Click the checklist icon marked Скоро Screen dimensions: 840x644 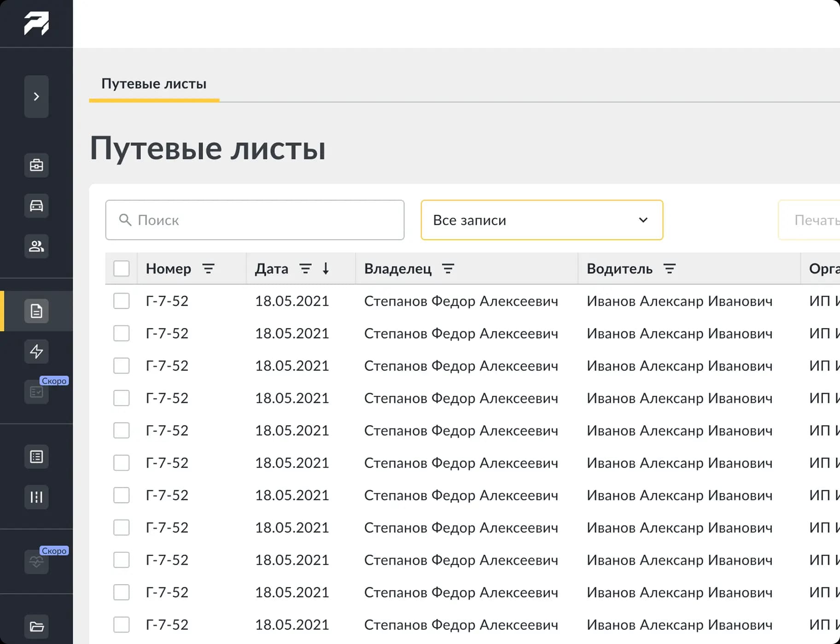tap(36, 392)
